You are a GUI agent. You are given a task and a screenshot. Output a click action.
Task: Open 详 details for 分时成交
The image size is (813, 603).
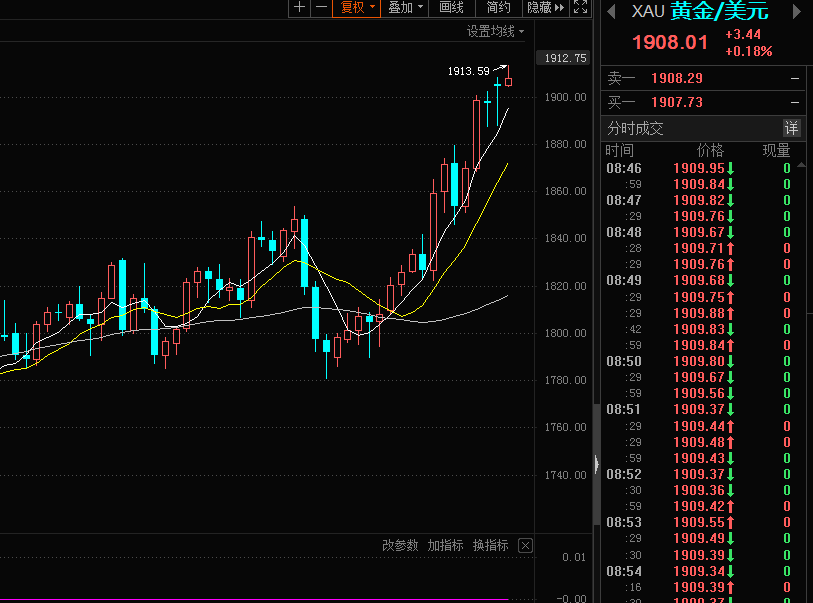tap(791, 128)
